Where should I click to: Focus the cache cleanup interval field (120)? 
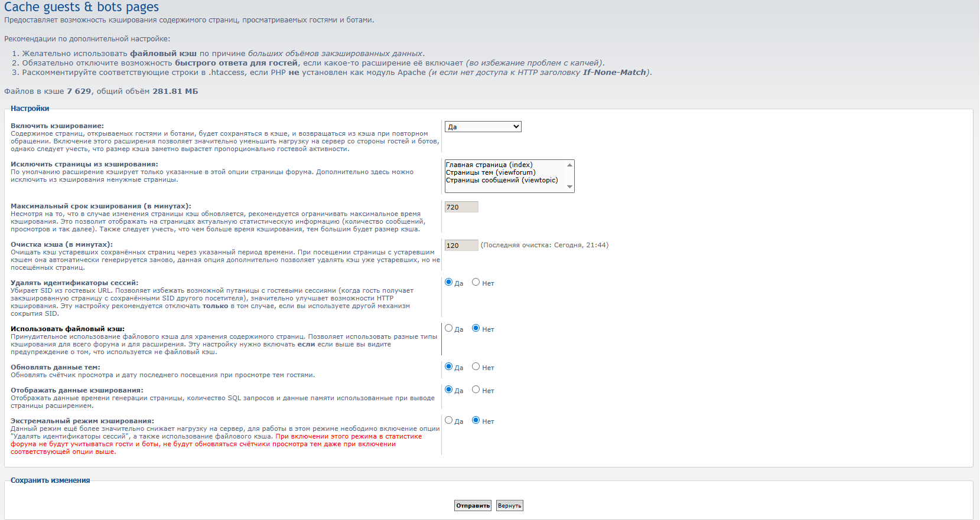461,246
